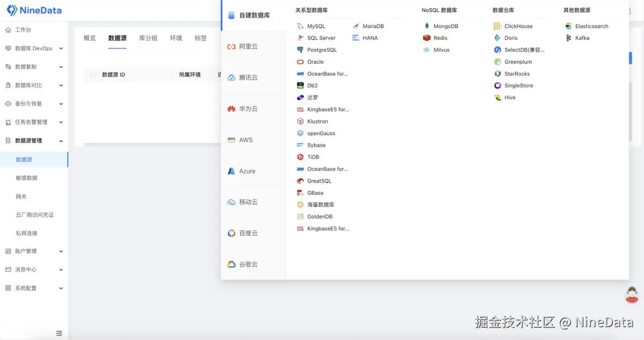644x340 pixels.
Task: Select the 自建数据库 category
Action: [253, 16]
